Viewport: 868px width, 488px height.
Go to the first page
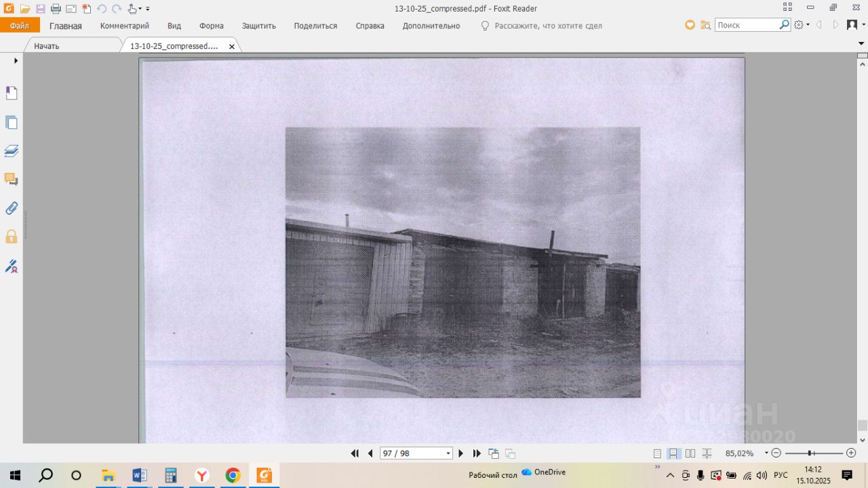[x=355, y=453]
